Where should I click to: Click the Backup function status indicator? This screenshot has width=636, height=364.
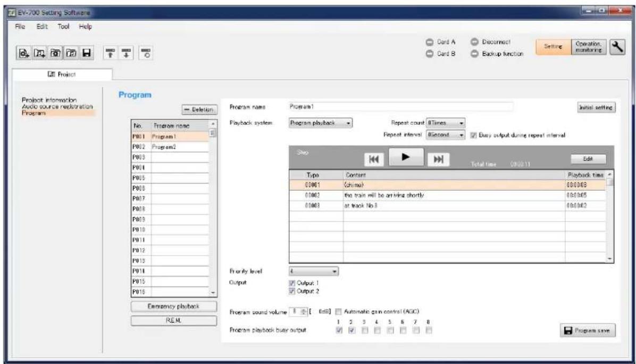coord(497,54)
